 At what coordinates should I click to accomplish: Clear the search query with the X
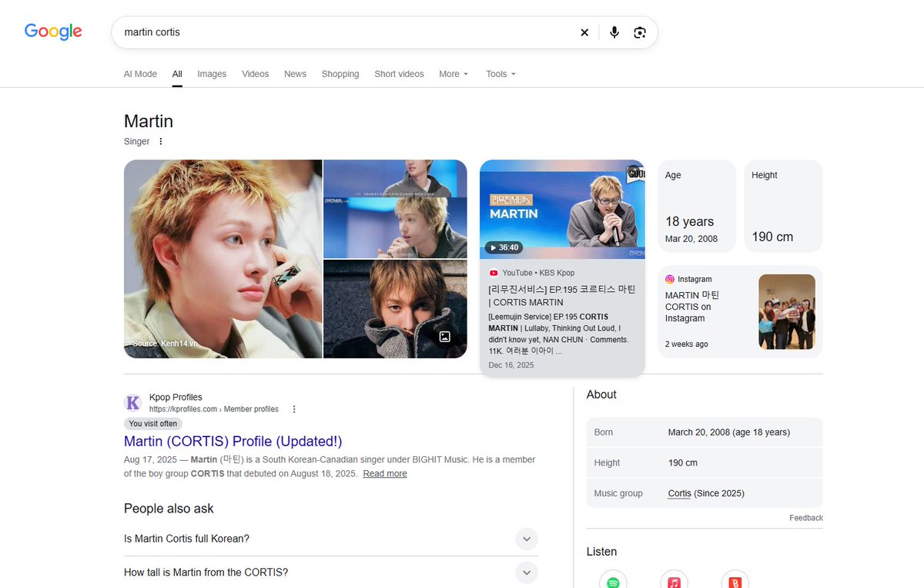pos(584,32)
